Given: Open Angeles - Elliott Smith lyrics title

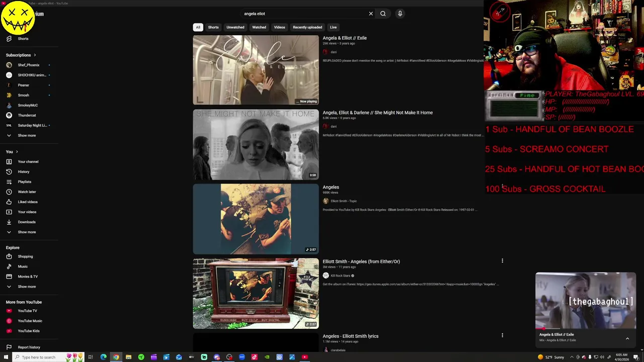Looking at the screenshot, I should coord(350,336).
